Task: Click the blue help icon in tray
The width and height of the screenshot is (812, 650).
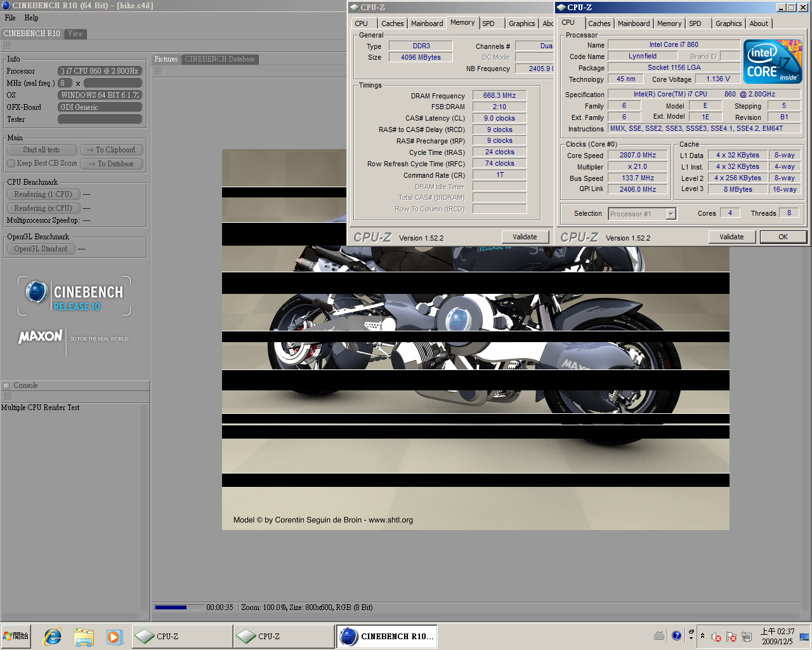Action: coord(676,635)
